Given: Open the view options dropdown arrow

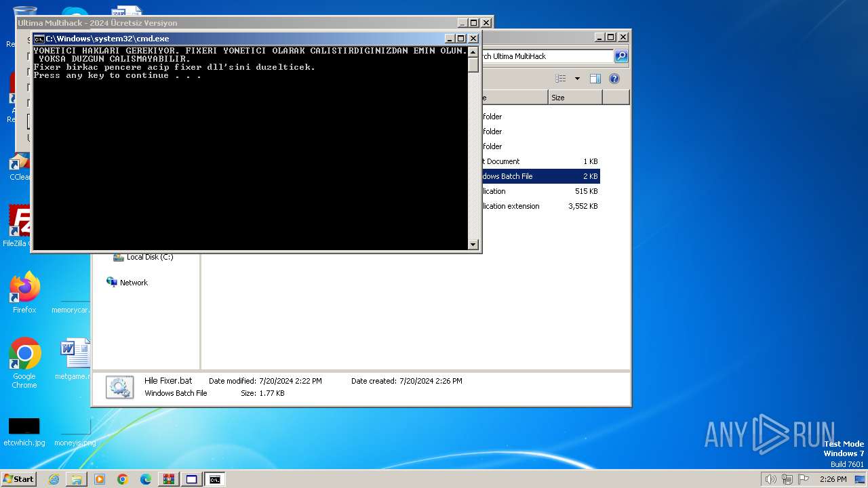Looking at the screenshot, I should click(x=577, y=79).
